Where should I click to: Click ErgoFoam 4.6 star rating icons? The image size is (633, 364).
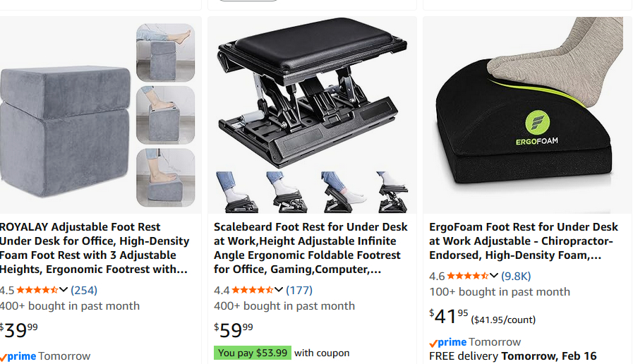(467, 276)
